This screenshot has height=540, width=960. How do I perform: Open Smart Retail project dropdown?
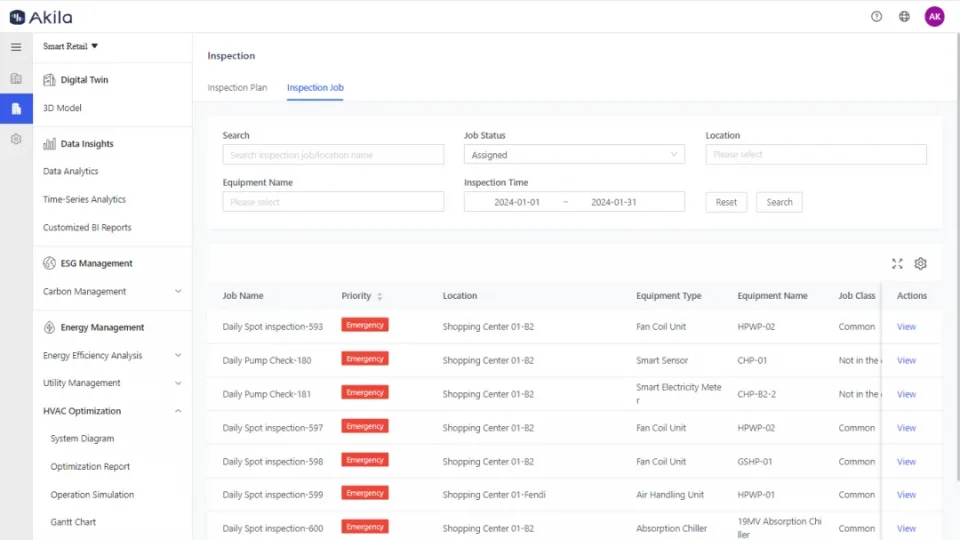coord(70,46)
